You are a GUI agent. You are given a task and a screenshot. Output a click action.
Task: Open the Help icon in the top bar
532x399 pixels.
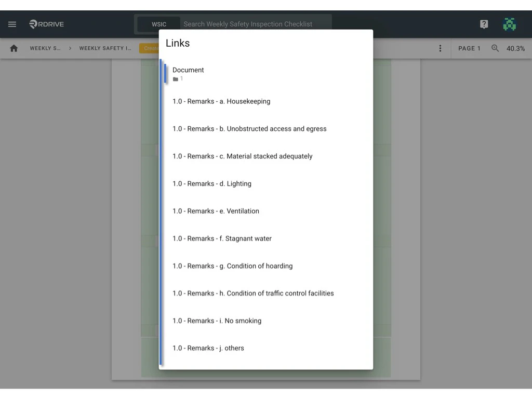tap(484, 24)
